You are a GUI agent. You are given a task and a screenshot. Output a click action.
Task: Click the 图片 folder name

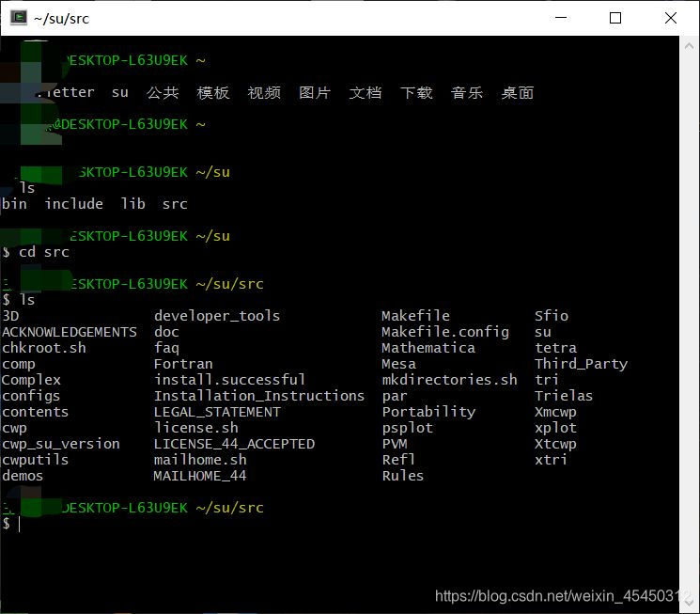315,93
